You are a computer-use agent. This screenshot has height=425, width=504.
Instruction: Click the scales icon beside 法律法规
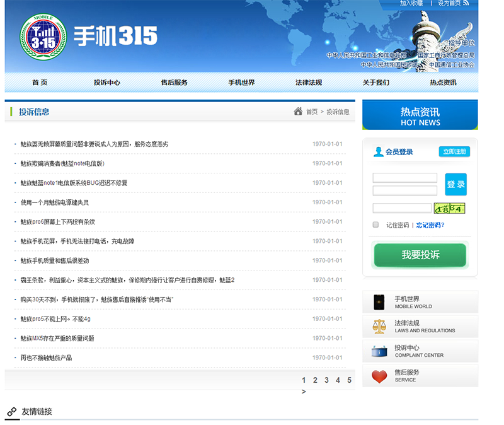click(379, 327)
